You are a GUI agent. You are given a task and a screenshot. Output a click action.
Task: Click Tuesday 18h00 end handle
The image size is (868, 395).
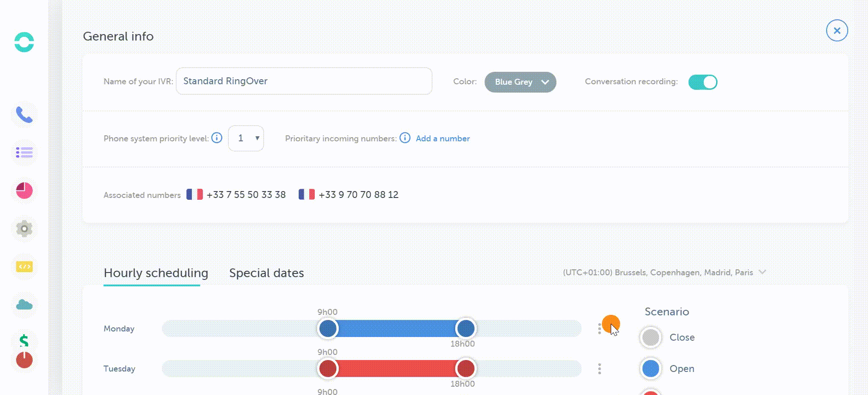[x=466, y=369]
